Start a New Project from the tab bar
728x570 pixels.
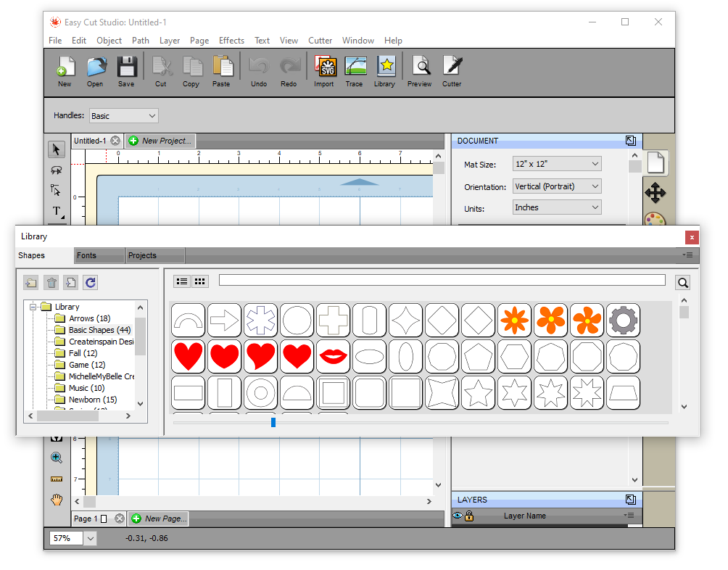[160, 140]
